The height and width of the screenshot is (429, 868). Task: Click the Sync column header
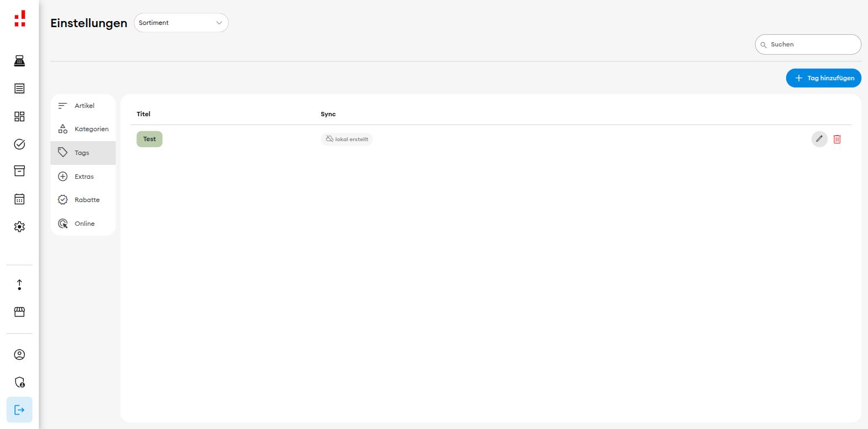point(328,114)
